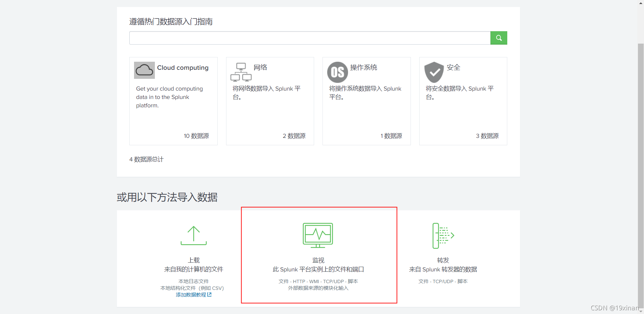Click the 转发 forwarder icon
Viewport: 644px width, 314px height.
pyautogui.click(x=443, y=235)
